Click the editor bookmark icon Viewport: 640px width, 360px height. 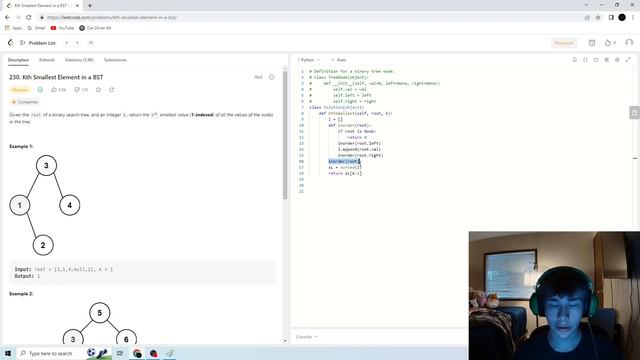[574, 60]
